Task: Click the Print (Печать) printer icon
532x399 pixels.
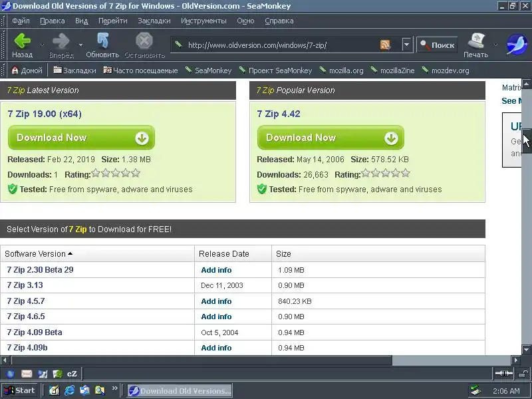Action: pos(476,41)
